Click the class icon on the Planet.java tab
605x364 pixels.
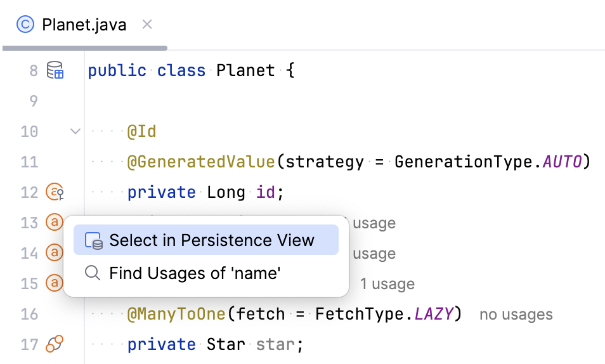pyautogui.click(x=25, y=25)
